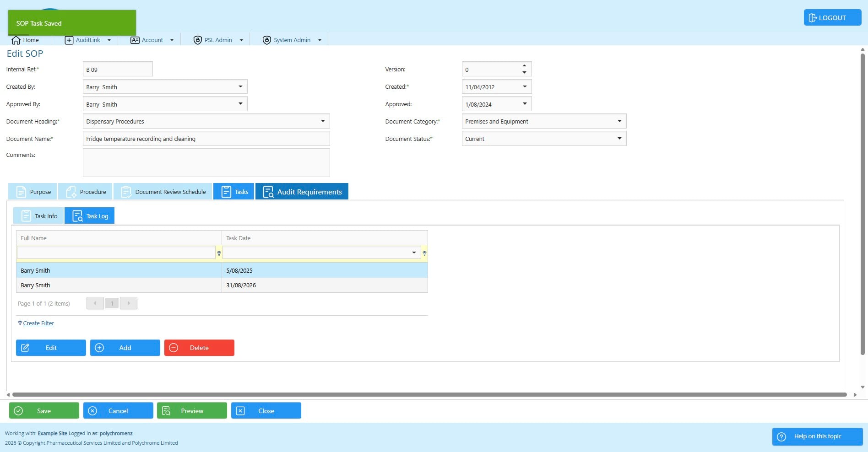This screenshot has height=452, width=868.
Task: Go to previous page in task log pager
Action: pyautogui.click(x=95, y=303)
